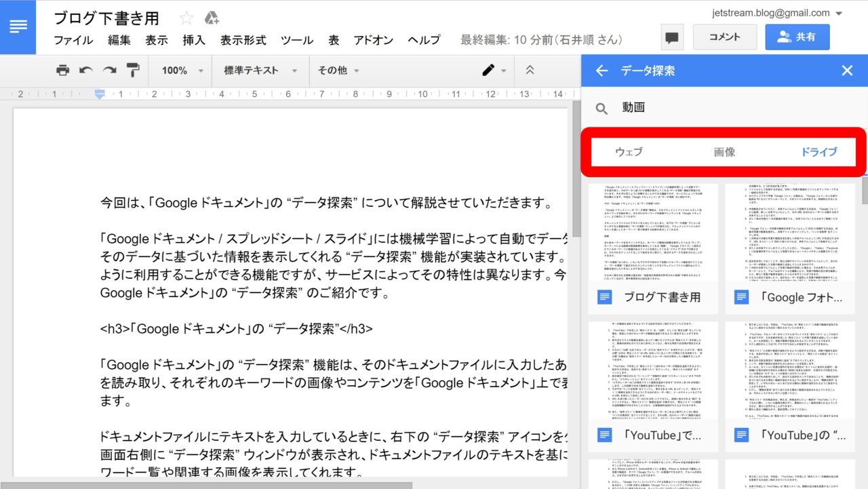Open the 挿入 menu
Screen dimensions: 868x489
194,40
